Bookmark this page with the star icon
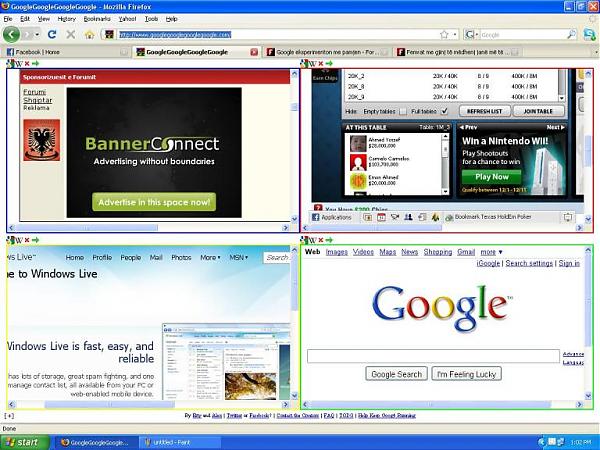This screenshot has width=600, height=450. (444, 35)
